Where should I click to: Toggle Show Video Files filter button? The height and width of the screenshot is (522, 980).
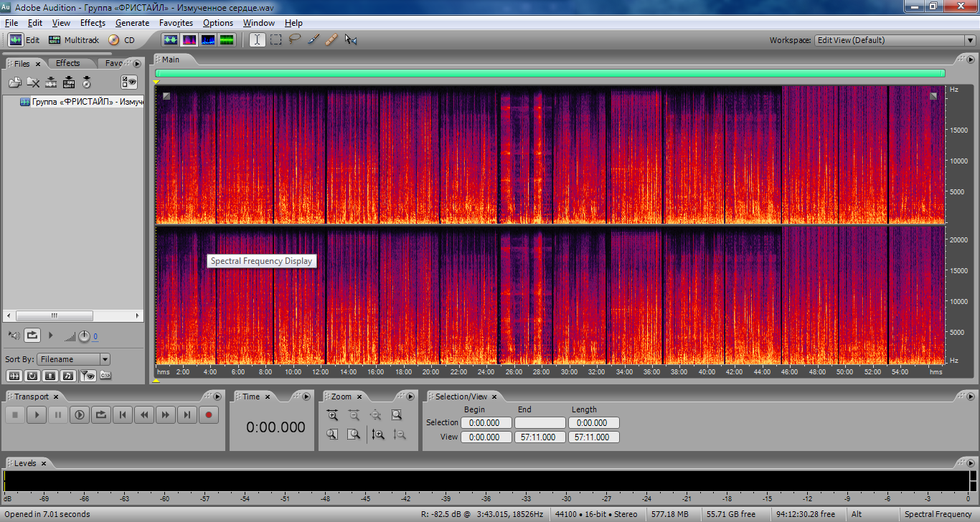click(50, 375)
